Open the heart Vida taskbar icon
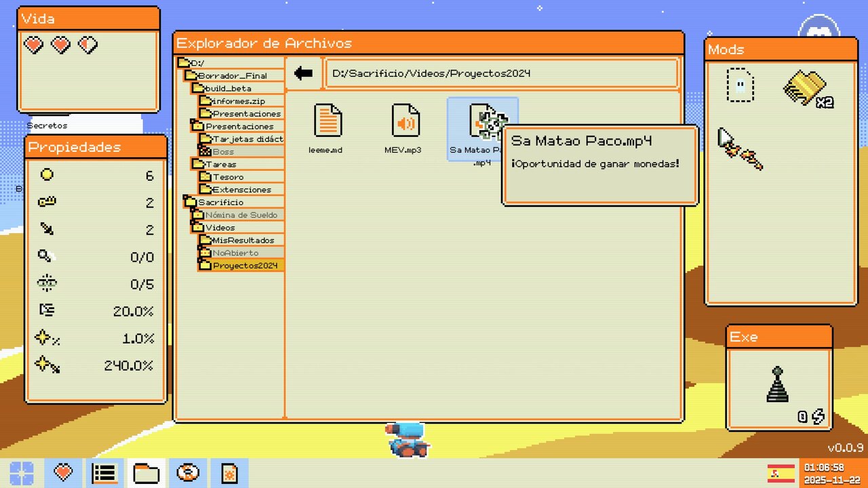 pos(63,472)
